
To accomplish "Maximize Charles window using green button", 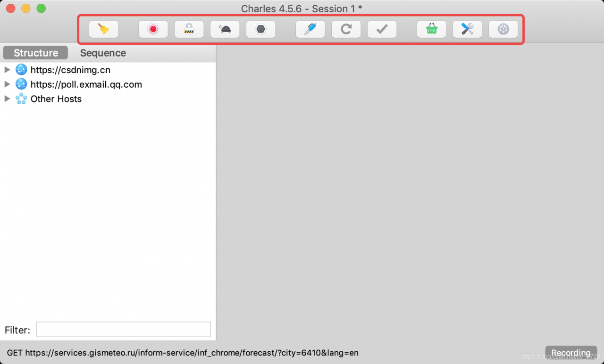I will click(42, 8).
